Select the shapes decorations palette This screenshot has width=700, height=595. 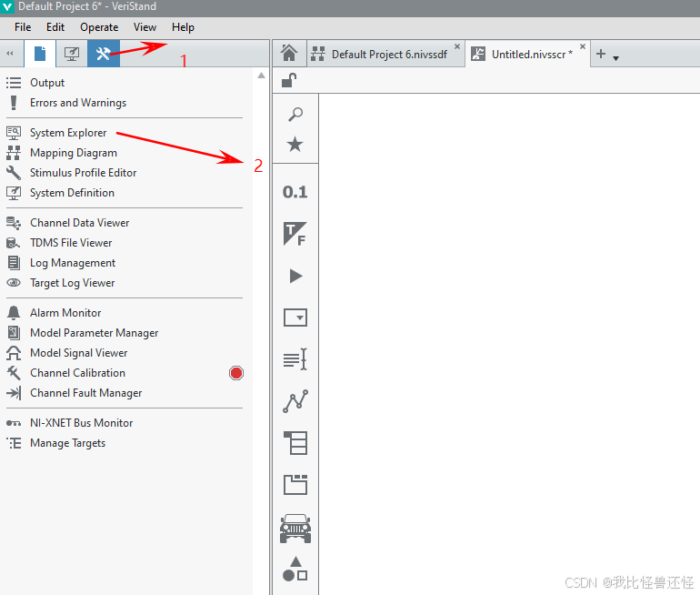coord(295,569)
